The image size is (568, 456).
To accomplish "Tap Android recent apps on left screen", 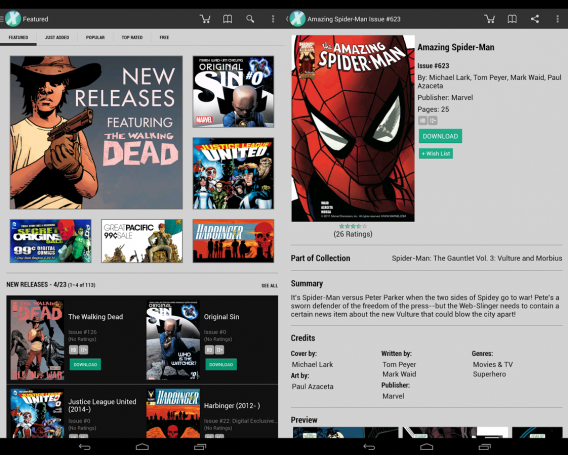I will tap(200, 447).
